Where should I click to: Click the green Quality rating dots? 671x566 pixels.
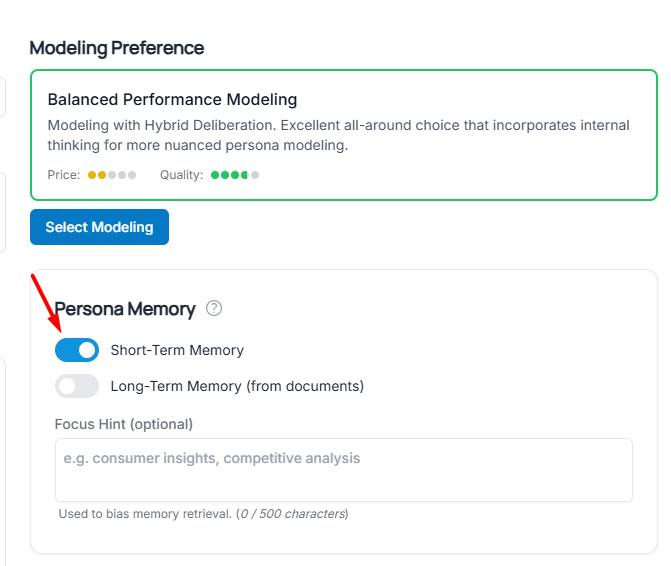pyautogui.click(x=234, y=175)
